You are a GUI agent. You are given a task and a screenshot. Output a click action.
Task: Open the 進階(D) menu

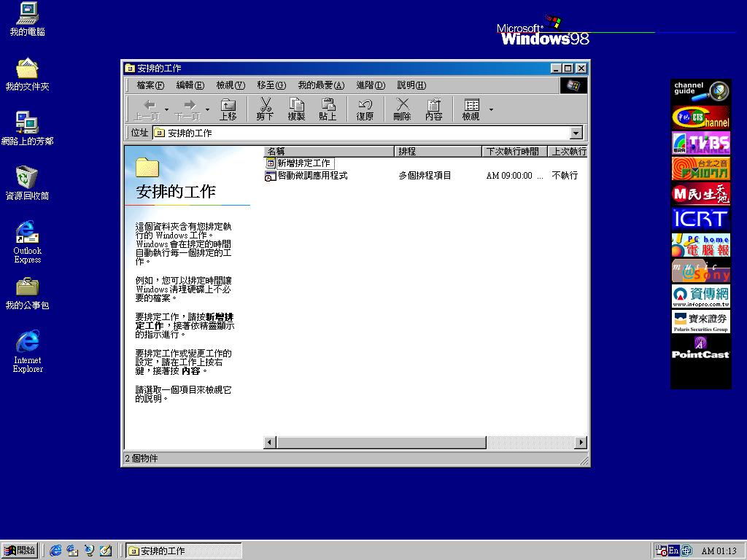371,85
